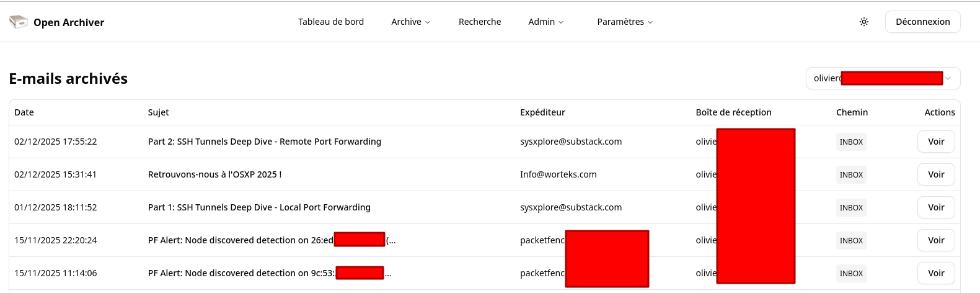The width and height of the screenshot is (980, 293).
Task: Click the Open Archiver logo icon
Action: coord(19,22)
